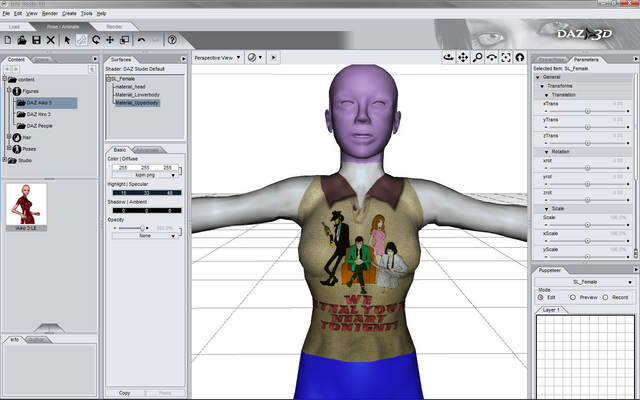Switch to the Load activity tab
This screenshot has width=640, height=400.
(14, 27)
